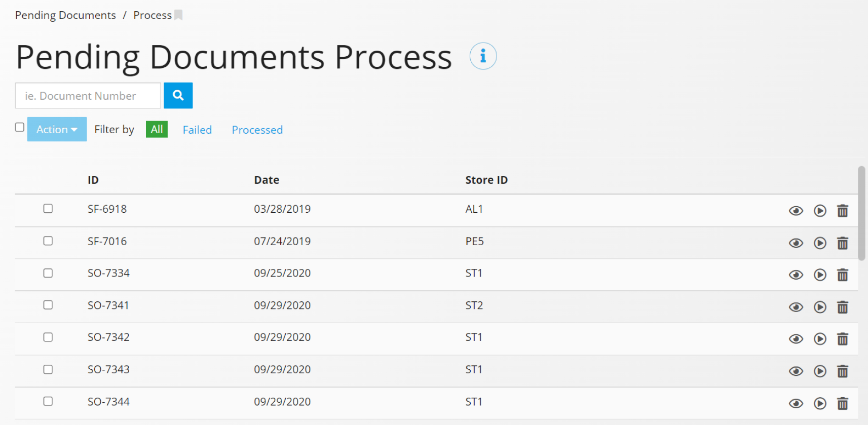Open the info tooltip next to the title
This screenshot has width=868, height=425.
tap(483, 56)
